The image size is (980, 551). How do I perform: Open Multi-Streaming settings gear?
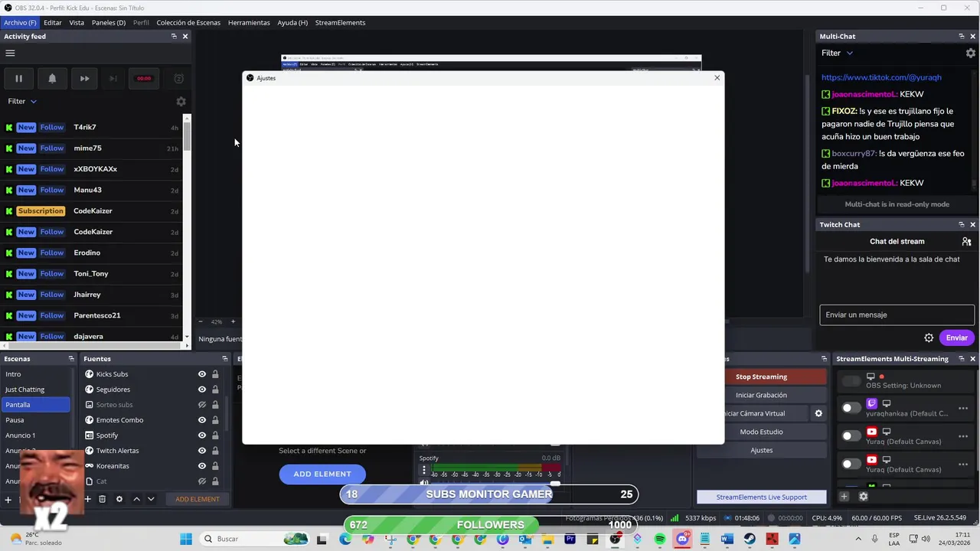[x=863, y=497]
